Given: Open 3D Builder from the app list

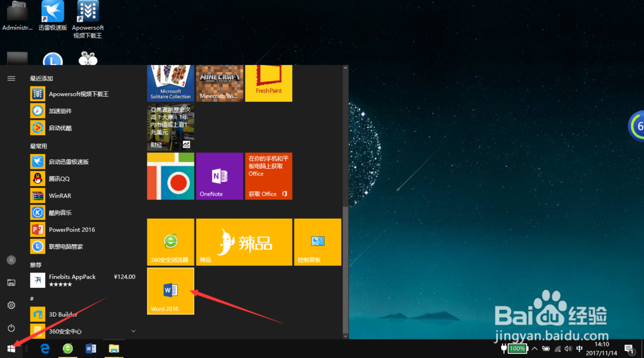Looking at the screenshot, I should click(82, 314).
